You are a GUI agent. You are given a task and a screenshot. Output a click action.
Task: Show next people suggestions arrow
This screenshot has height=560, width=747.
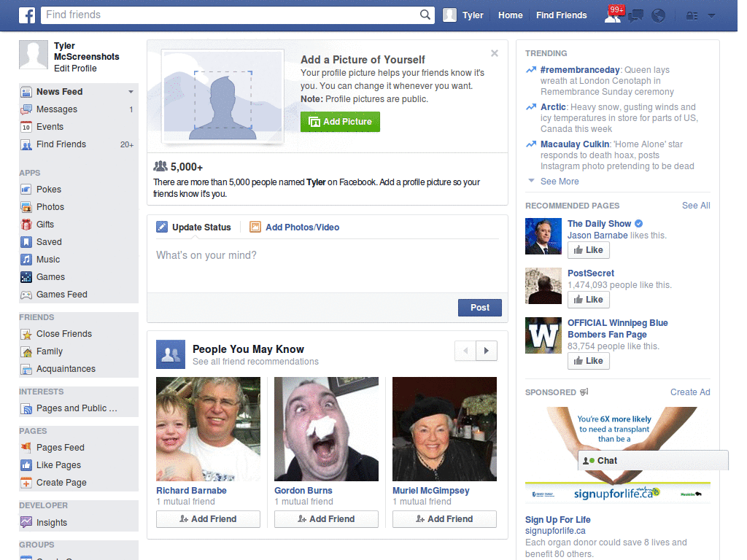pos(487,351)
